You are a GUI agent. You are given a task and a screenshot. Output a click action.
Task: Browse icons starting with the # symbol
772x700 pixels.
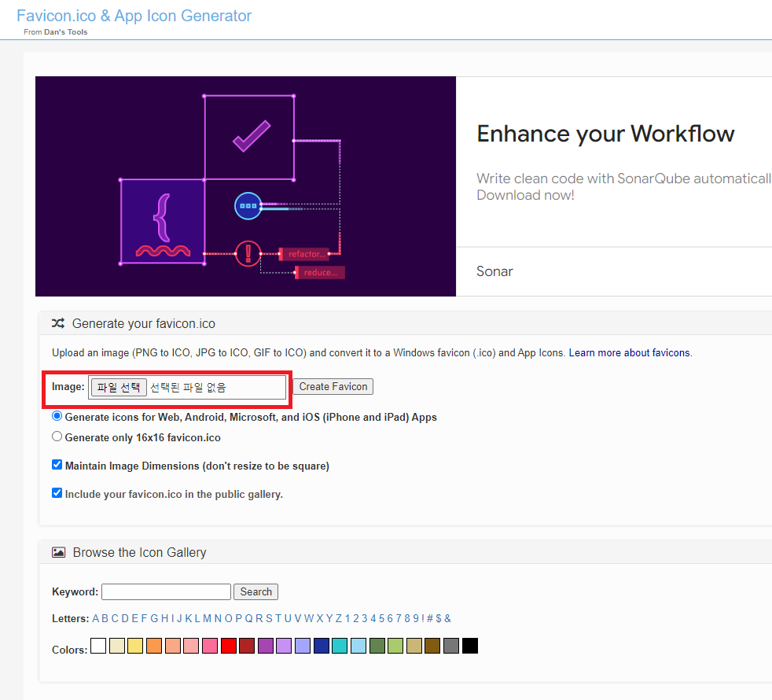(x=430, y=618)
